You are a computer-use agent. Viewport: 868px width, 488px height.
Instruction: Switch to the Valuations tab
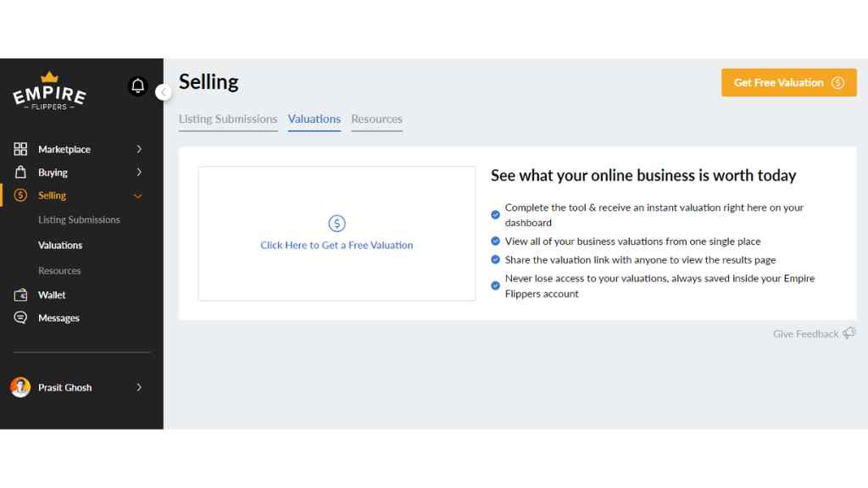pos(314,119)
